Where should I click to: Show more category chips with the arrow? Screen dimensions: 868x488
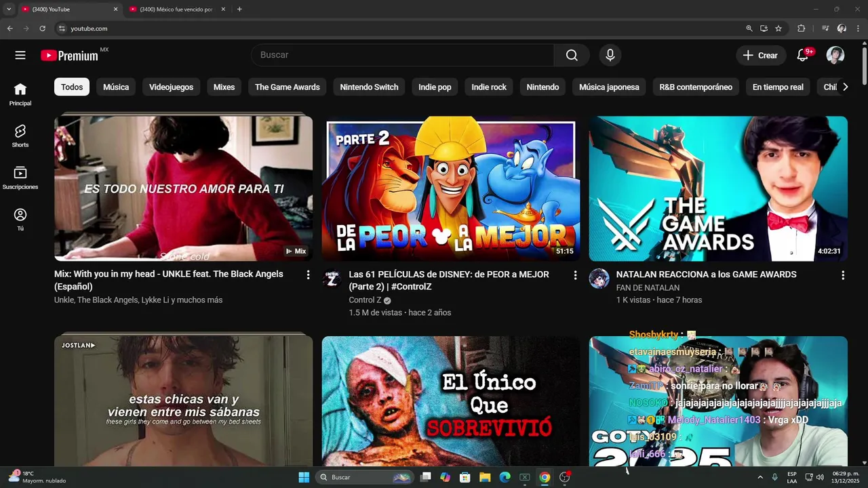pyautogui.click(x=845, y=87)
